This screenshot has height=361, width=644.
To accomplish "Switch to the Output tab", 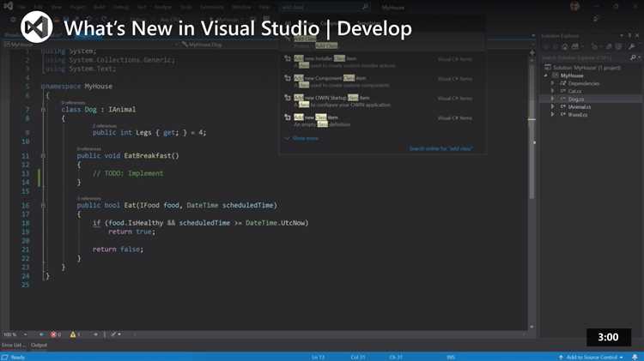I will (39, 345).
